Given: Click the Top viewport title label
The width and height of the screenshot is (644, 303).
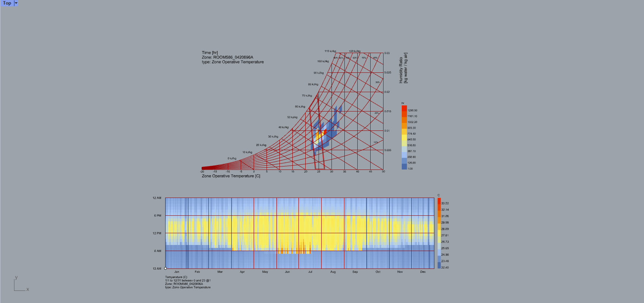Looking at the screenshot, I should (x=7, y=3).
